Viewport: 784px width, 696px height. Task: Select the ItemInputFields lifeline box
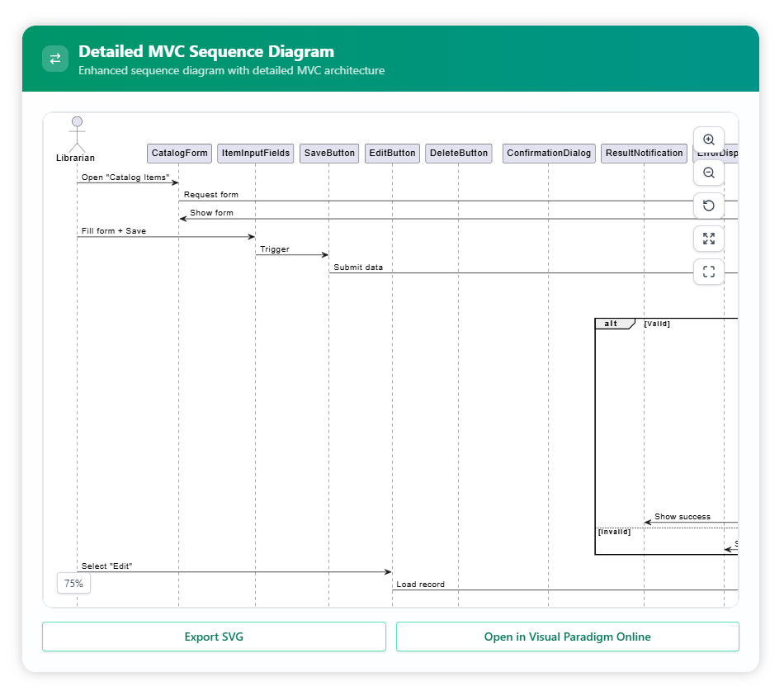click(256, 153)
